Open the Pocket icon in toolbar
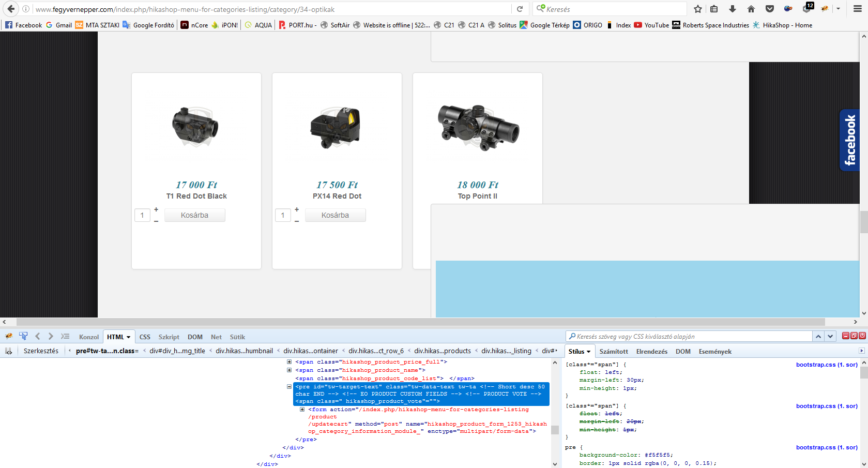This screenshot has height=468, width=868. (x=770, y=9)
